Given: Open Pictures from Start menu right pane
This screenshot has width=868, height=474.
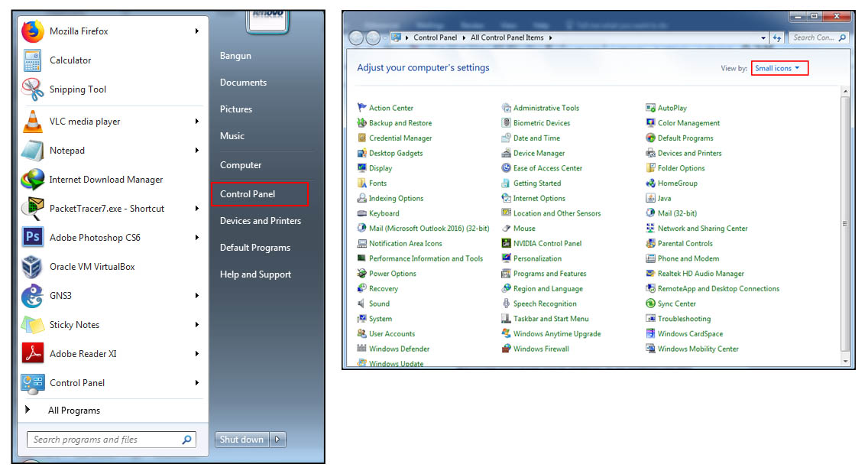Looking at the screenshot, I should pyautogui.click(x=236, y=109).
